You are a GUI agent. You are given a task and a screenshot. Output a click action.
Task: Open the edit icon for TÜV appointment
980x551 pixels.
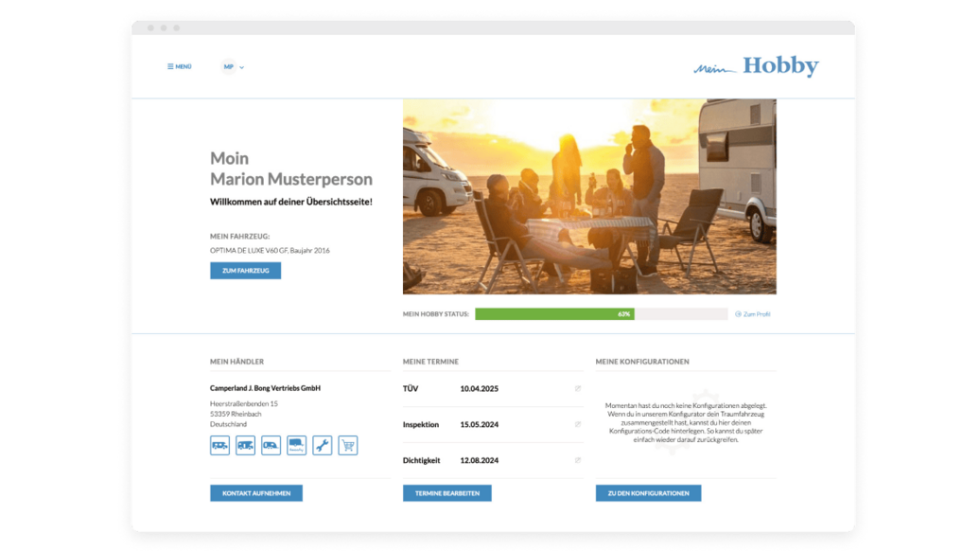[578, 389]
